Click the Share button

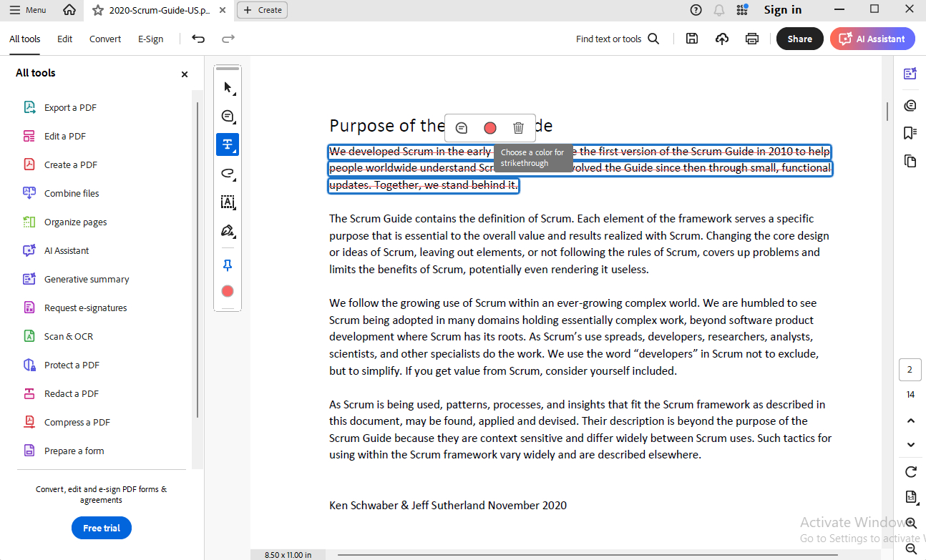799,39
